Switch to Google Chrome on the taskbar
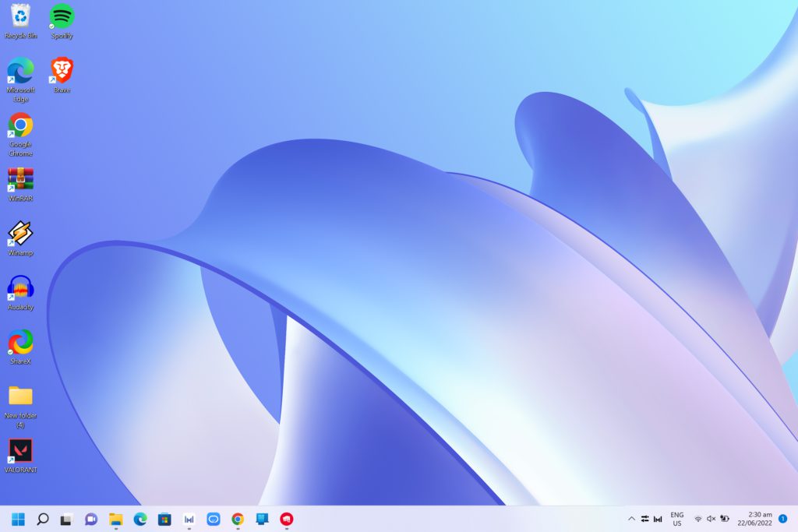 coord(238,519)
